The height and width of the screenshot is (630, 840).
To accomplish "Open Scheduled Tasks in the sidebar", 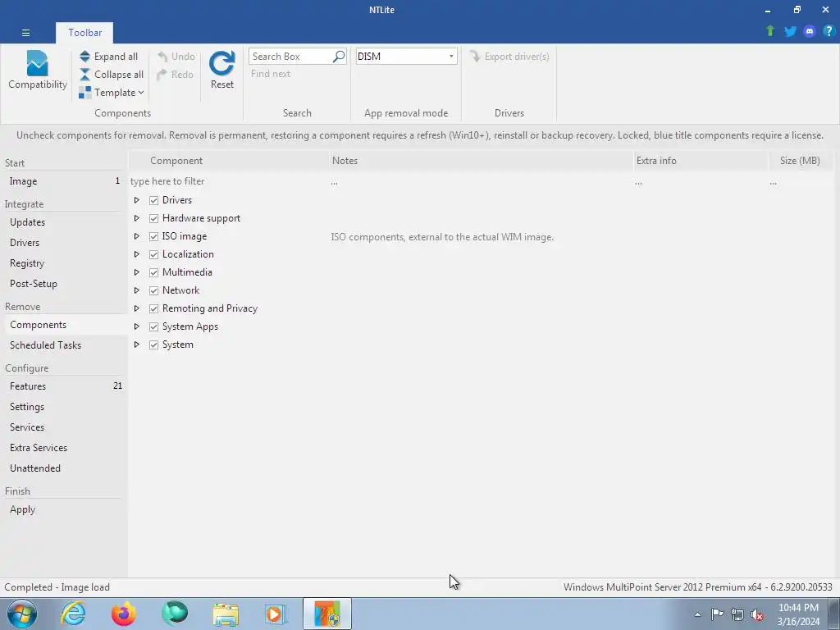I will tap(63, 345).
